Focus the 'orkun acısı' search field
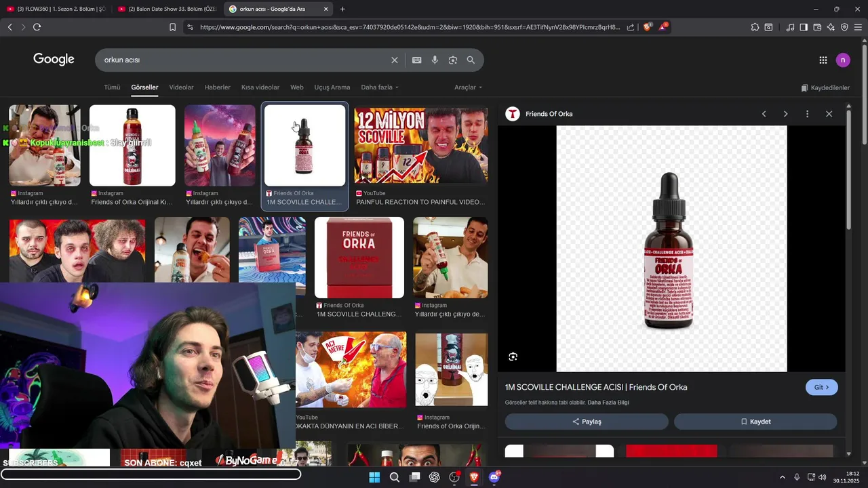This screenshot has width=868, height=488. point(244,60)
